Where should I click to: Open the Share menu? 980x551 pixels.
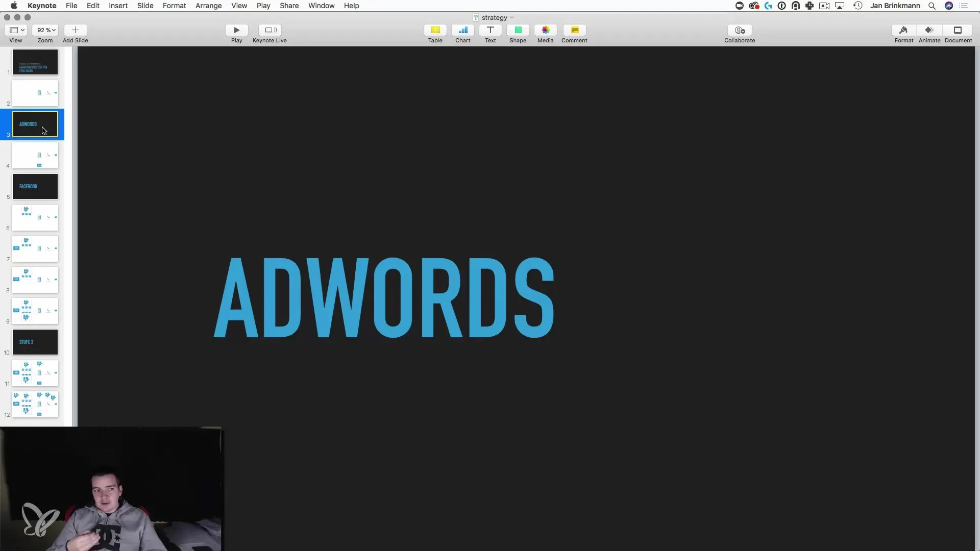(289, 6)
